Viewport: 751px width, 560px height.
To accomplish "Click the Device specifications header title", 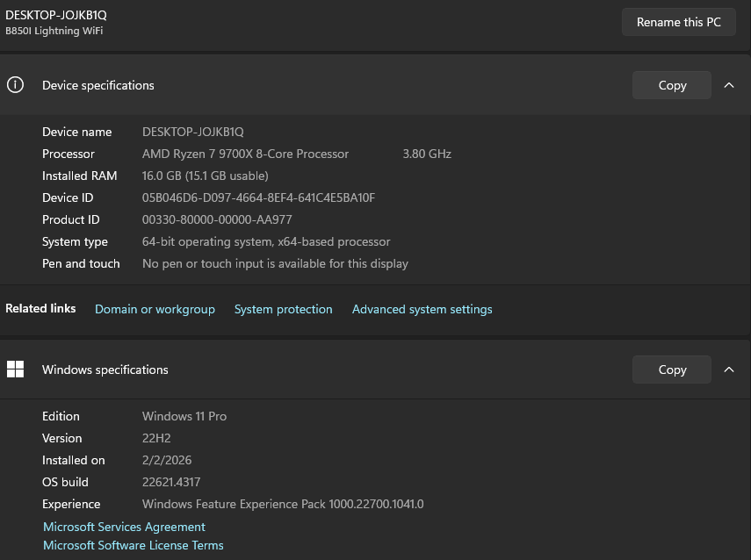I will tap(97, 85).
